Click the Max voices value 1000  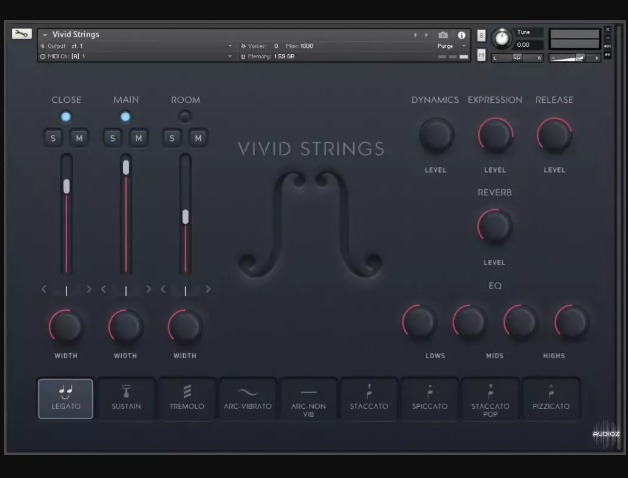[x=306, y=46]
